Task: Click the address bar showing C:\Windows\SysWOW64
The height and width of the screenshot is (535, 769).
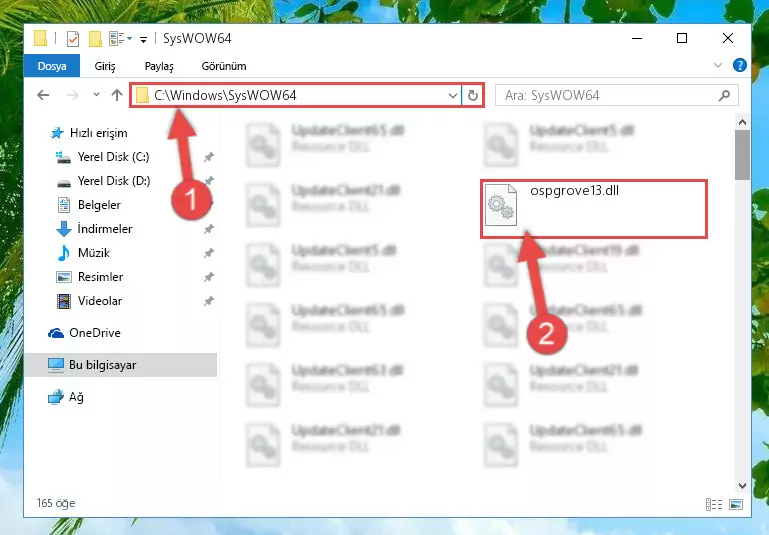Action: [296, 95]
